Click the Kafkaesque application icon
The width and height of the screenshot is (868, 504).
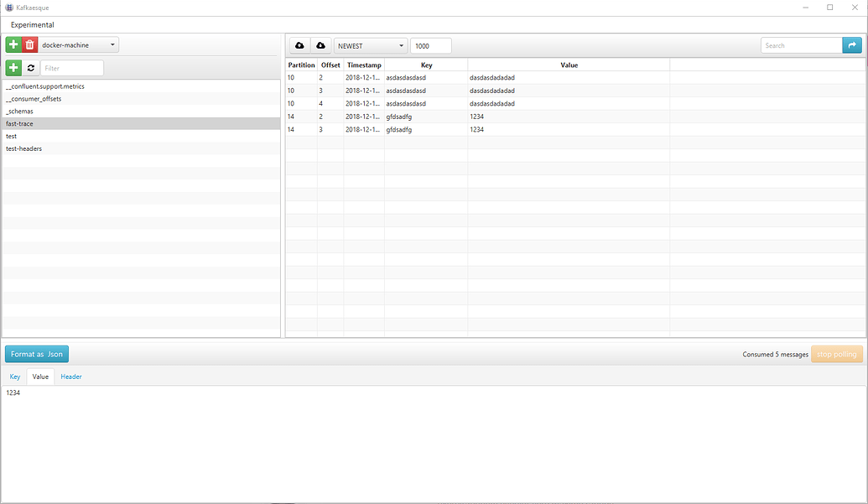click(8, 7)
